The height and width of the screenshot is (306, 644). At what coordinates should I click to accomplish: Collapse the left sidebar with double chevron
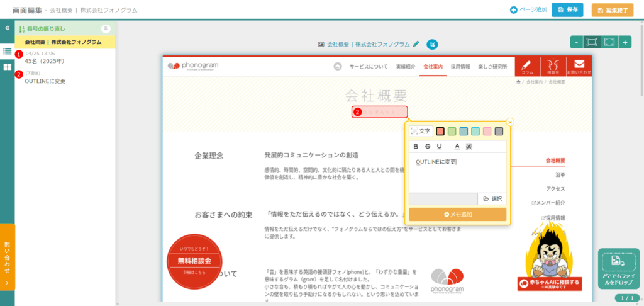coord(7,28)
